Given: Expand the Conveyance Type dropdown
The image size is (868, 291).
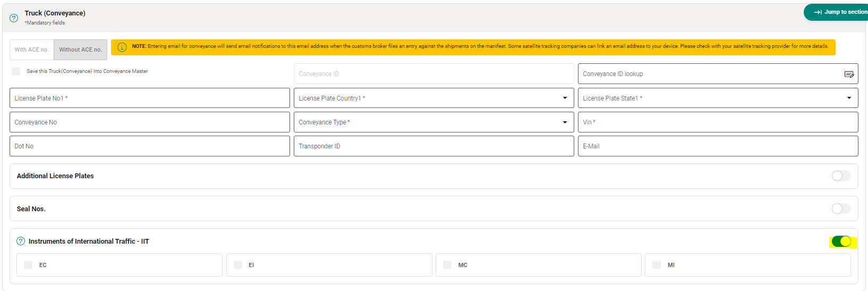Looking at the screenshot, I should 565,122.
